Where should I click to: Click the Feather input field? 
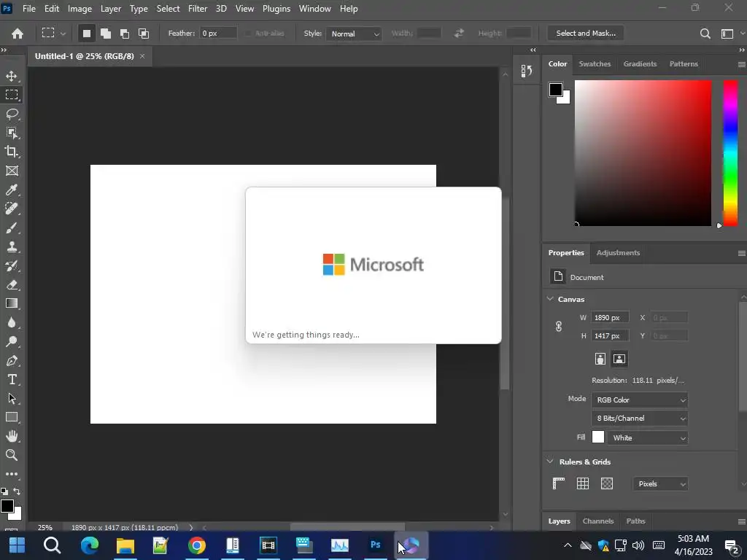pos(217,34)
